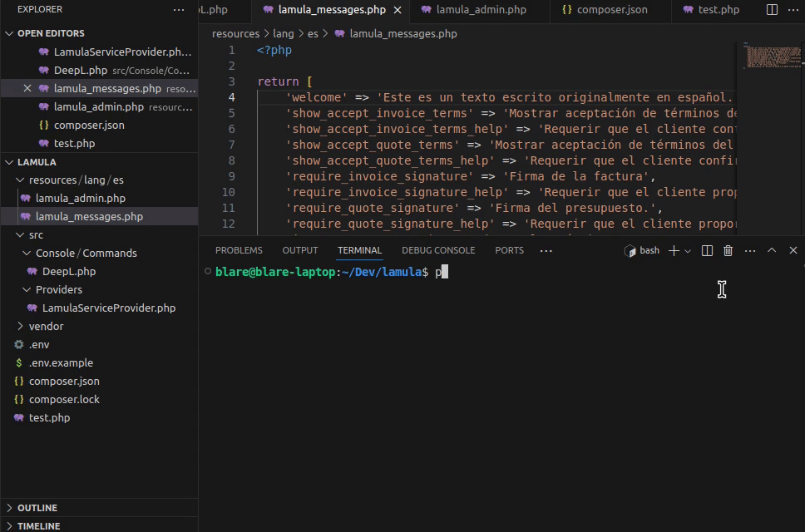Switch to the Problems panel tab
Screen dimensions: 805x532
[x=239, y=250]
